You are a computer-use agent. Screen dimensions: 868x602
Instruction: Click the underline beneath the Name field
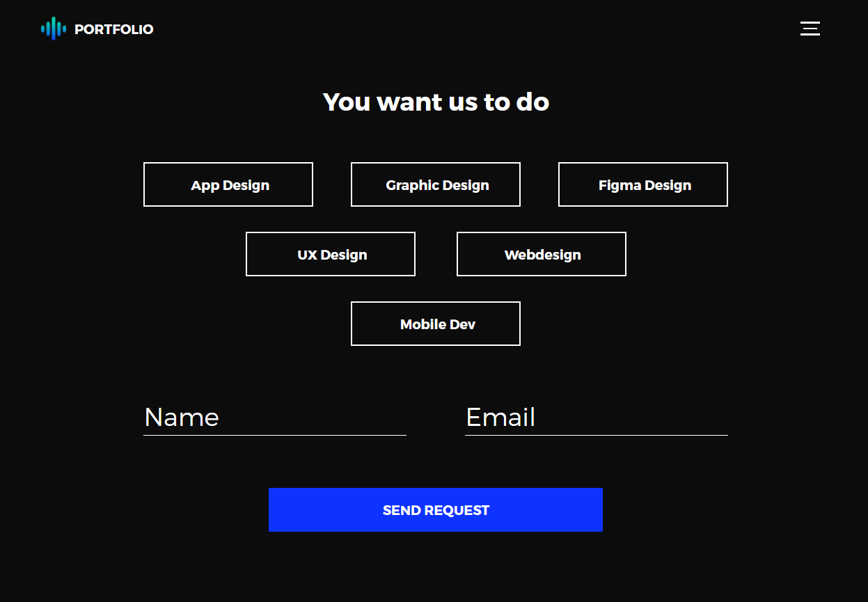pyautogui.click(x=275, y=435)
